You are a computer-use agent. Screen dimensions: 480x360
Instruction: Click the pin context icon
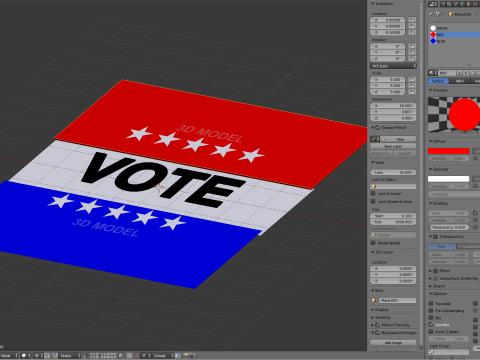[431, 14]
